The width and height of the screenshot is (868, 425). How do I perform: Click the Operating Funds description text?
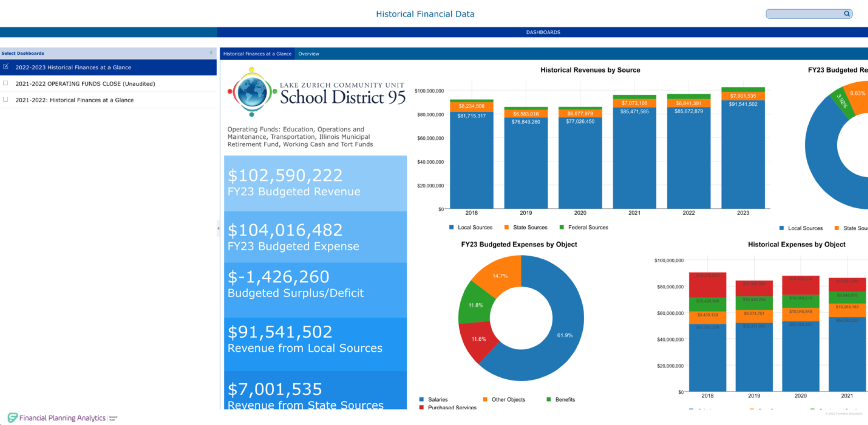point(300,137)
